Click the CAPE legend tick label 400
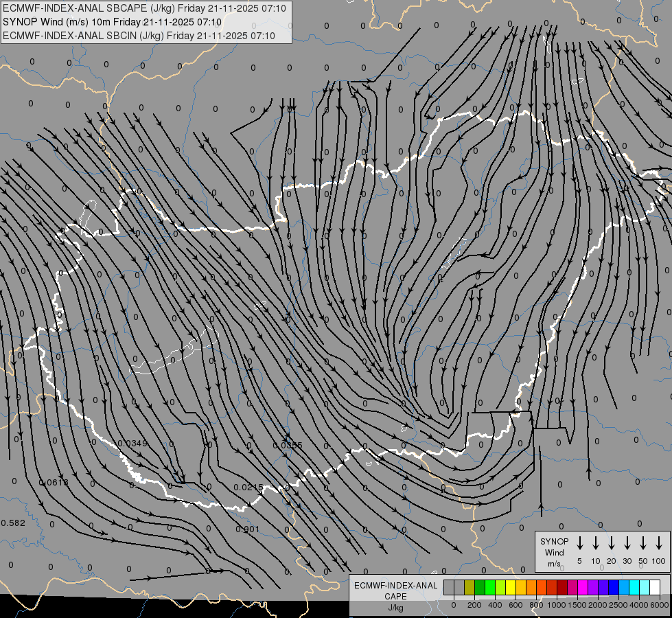 tap(495, 605)
